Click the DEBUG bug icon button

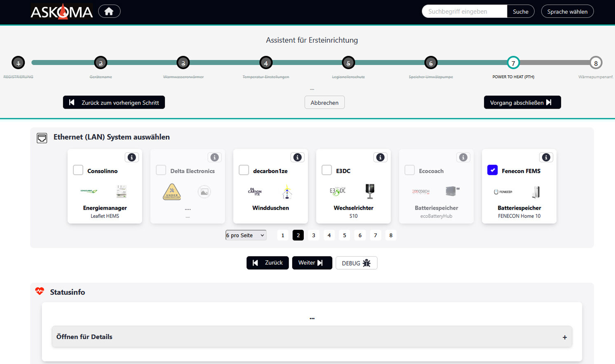click(x=356, y=263)
